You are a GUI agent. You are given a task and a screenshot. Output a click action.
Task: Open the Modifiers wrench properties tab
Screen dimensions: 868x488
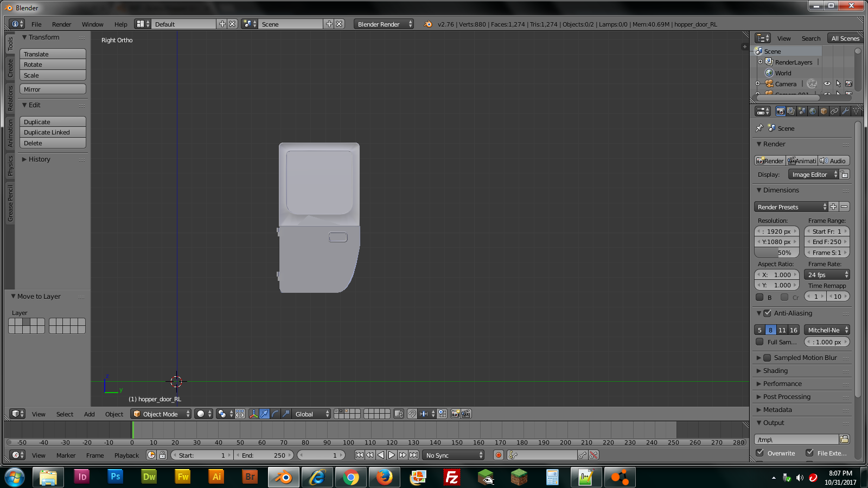[x=845, y=111]
